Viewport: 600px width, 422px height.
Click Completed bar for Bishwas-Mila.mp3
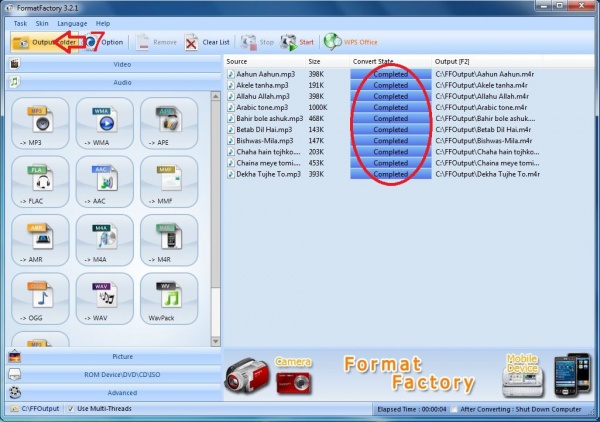tap(391, 140)
